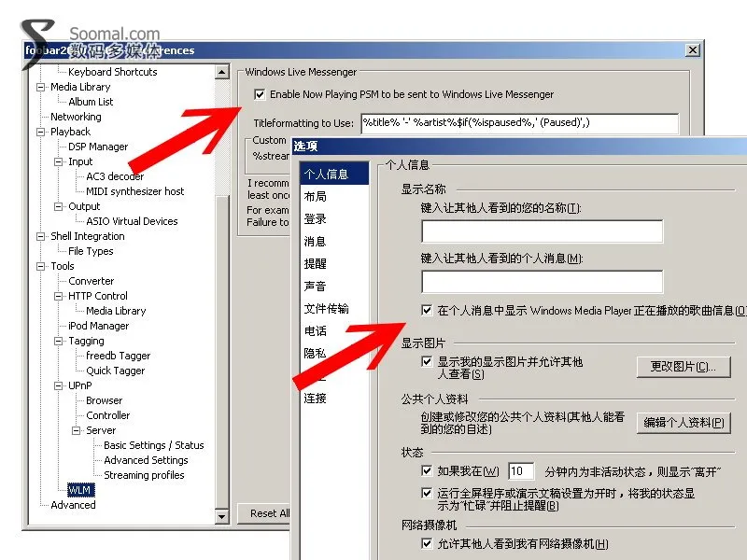Collapse the Tools tree node
This screenshot has height=560, width=747.
point(41,266)
